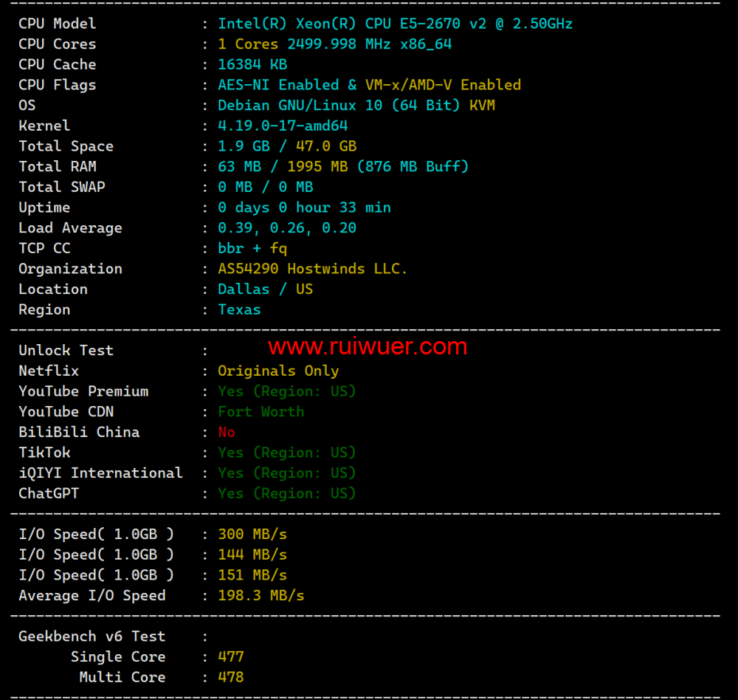Click the CPU Model value Intel Xeon text
738x700 pixels.
pyautogui.click(x=395, y=24)
